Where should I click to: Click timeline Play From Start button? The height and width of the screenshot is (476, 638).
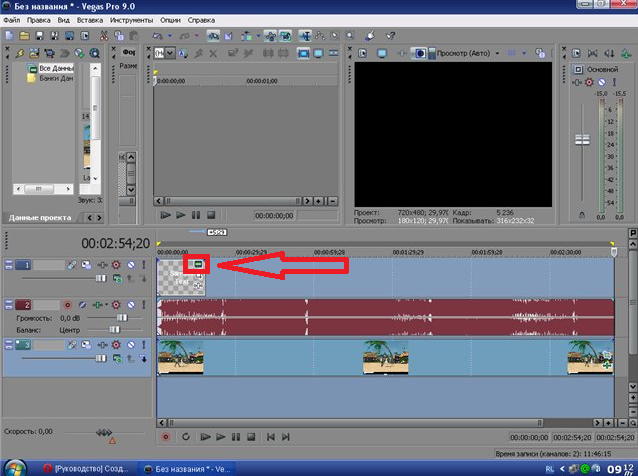[205, 437]
